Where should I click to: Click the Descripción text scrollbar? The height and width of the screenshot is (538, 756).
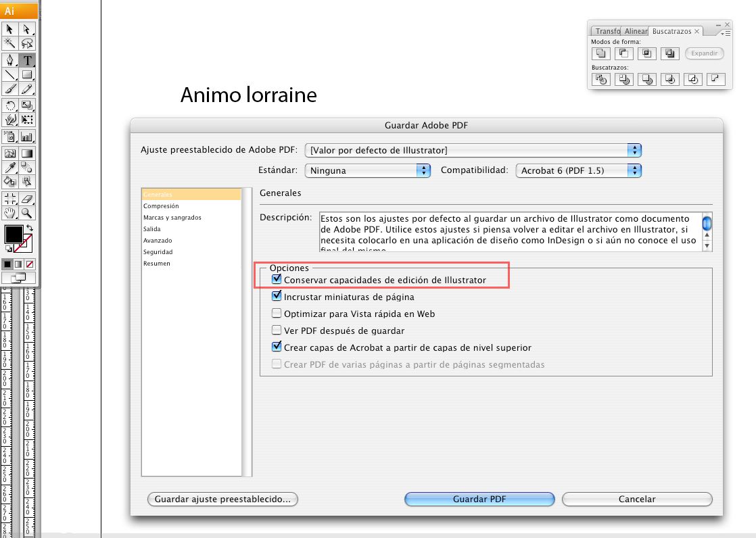(x=707, y=232)
